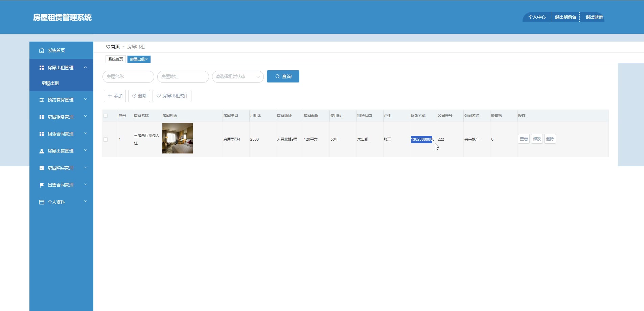The image size is (644, 311).
Task: Toggle the select-all checkbox in table header
Action: [x=106, y=116]
